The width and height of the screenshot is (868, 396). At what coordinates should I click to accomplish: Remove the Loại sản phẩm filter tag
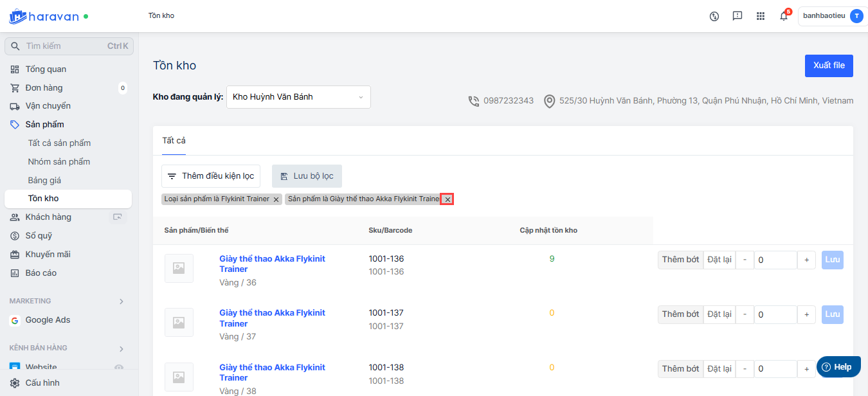click(276, 199)
